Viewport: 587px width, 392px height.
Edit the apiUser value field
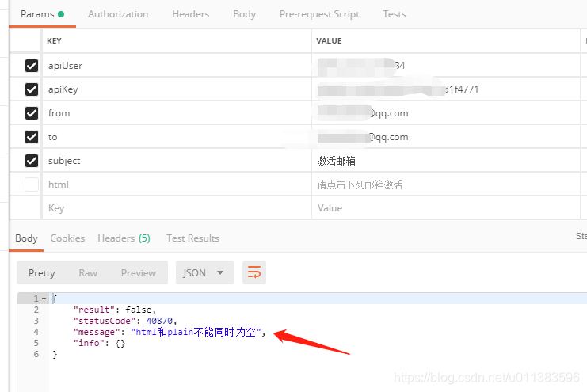click(x=446, y=66)
